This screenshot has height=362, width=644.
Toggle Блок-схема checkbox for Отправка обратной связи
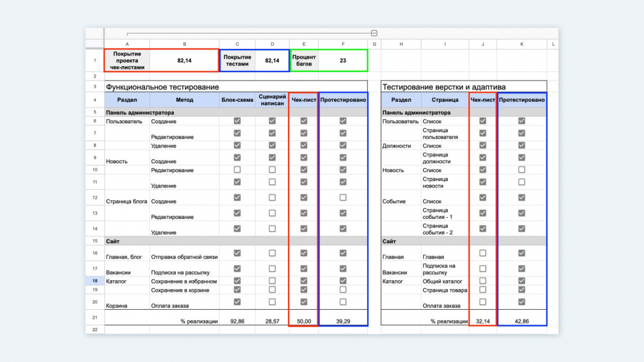pyautogui.click(x=237, y=253)
